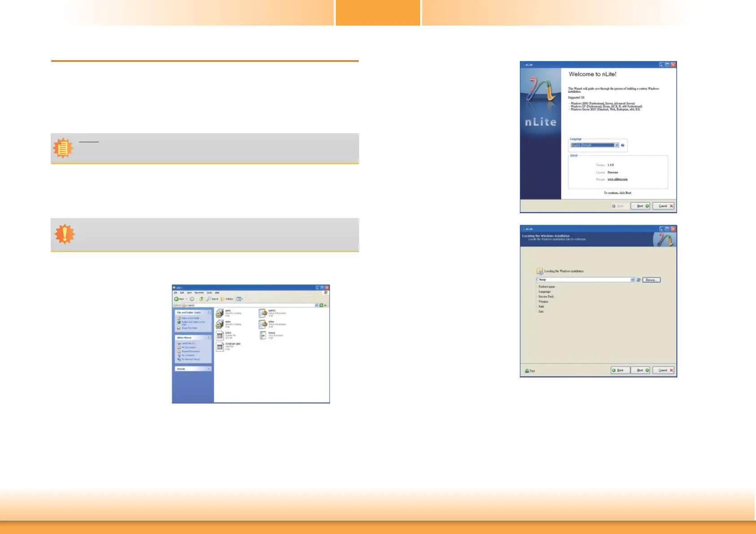
Task: Collapse the Other Places panel
Action: [x=209, y=337]
